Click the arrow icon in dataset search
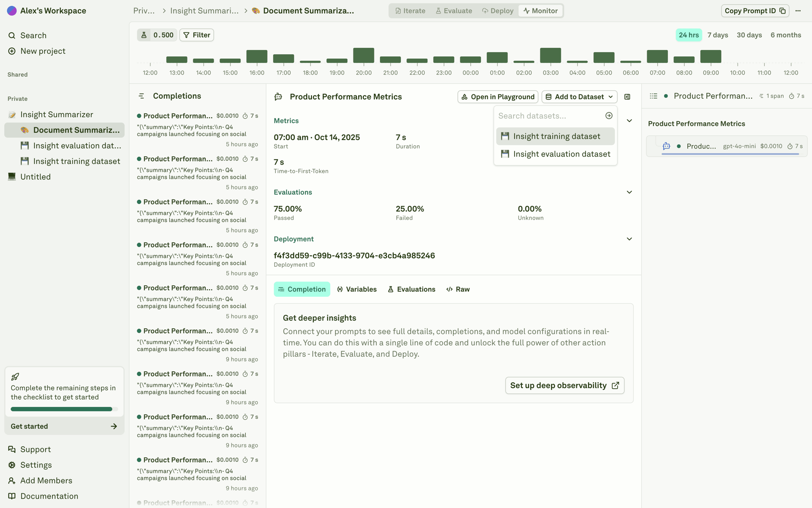812x508 pixels. coord(609,116)
